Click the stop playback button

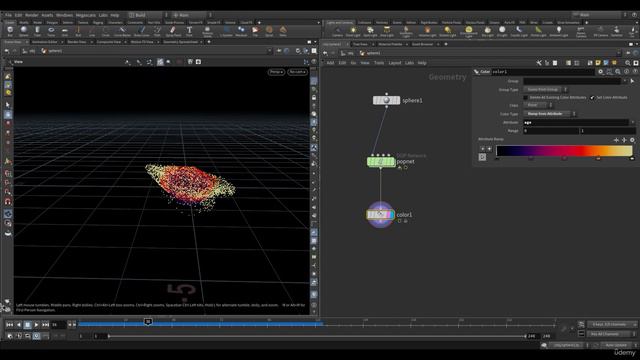point(27,324)
